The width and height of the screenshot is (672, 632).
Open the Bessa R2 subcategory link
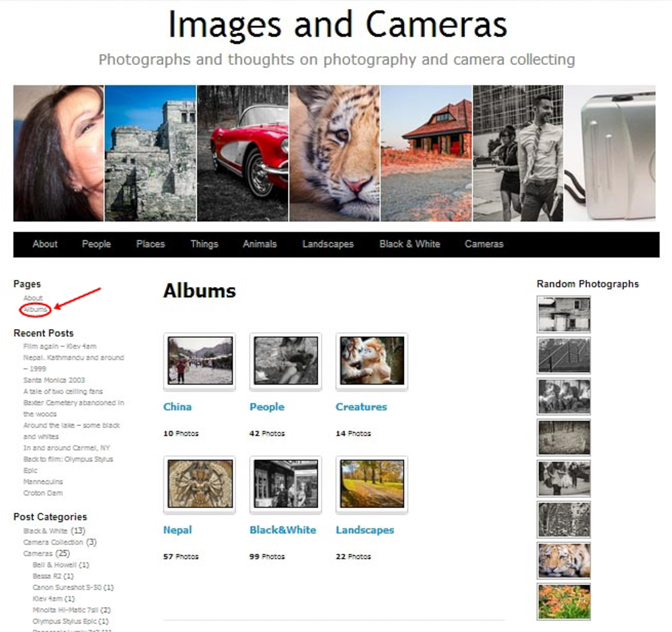click(x=47, y=576)
